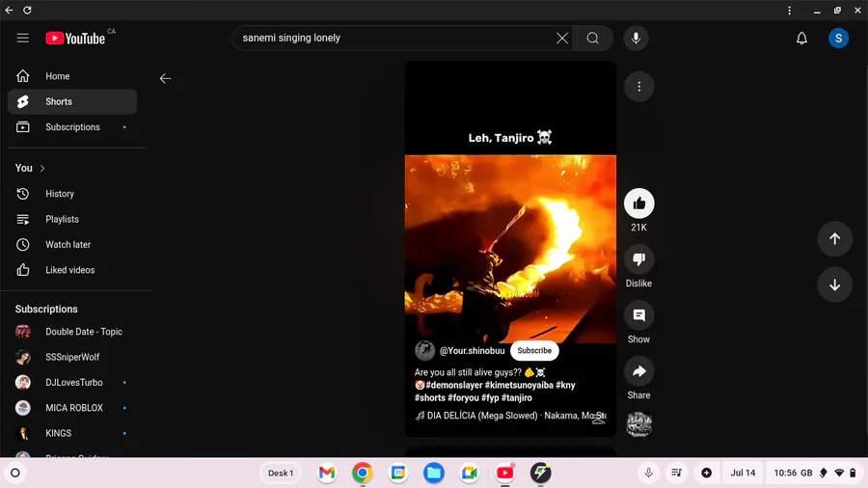Open the ChromeOS launcher circle
Screen dimensions: 868x488
[15, 474]
